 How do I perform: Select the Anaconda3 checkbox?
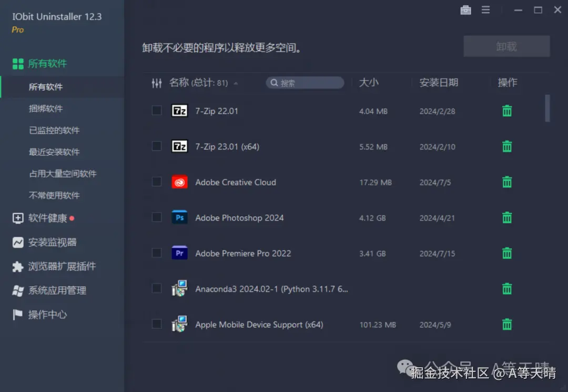pos(157,288)
